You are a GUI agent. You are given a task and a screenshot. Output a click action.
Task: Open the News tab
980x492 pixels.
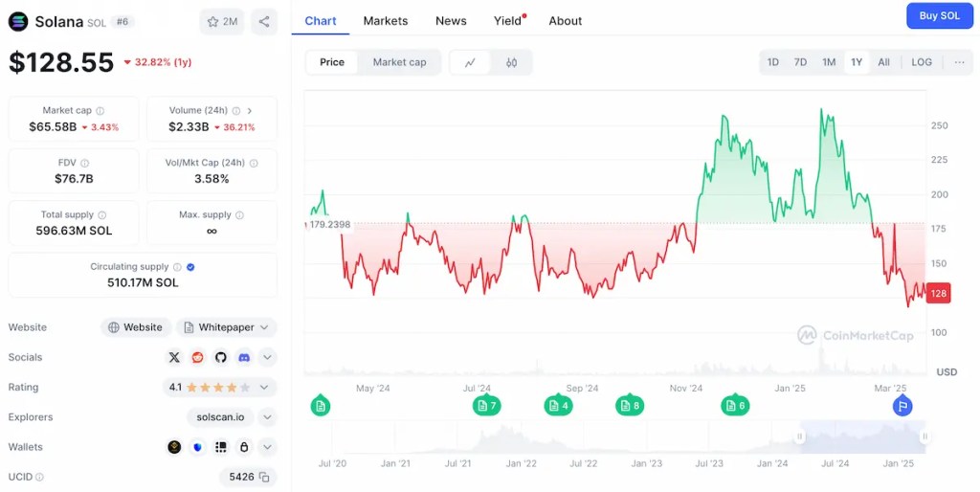coord(451,20)
